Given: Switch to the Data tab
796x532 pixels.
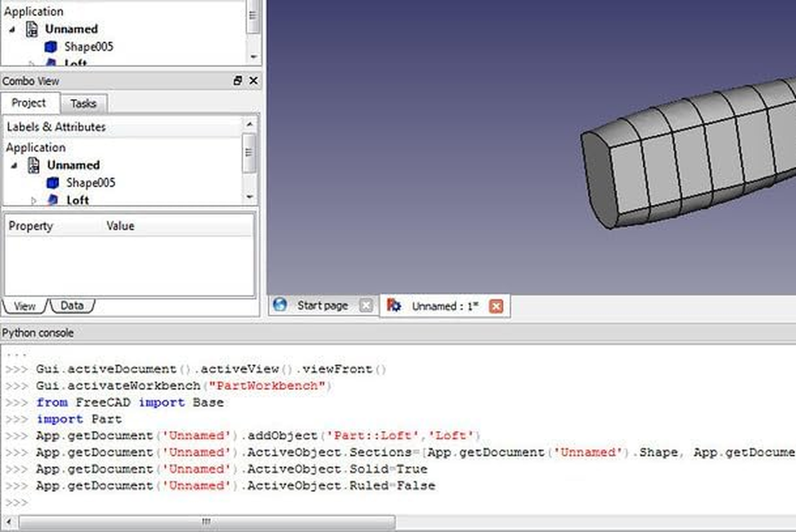Looking at the screenshot, I should (72, 305).
